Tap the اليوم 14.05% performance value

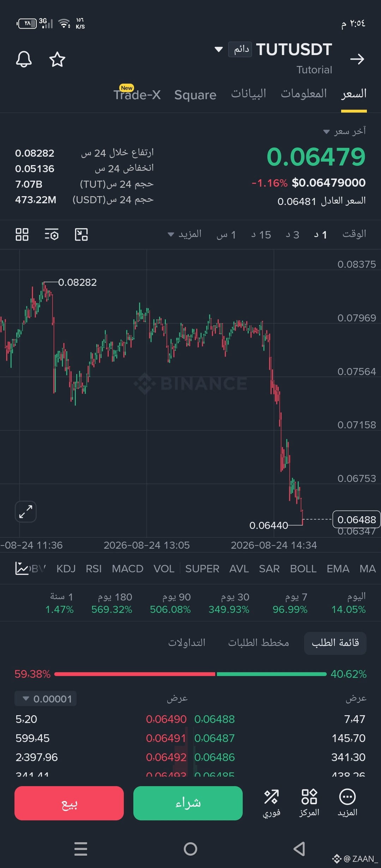click(x=349, y=603)
